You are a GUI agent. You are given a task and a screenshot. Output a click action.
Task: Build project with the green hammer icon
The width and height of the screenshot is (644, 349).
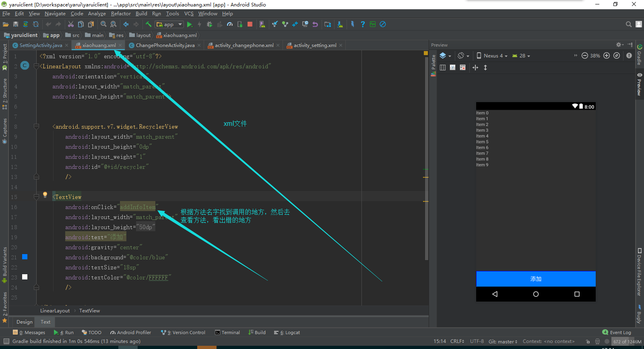149,24
